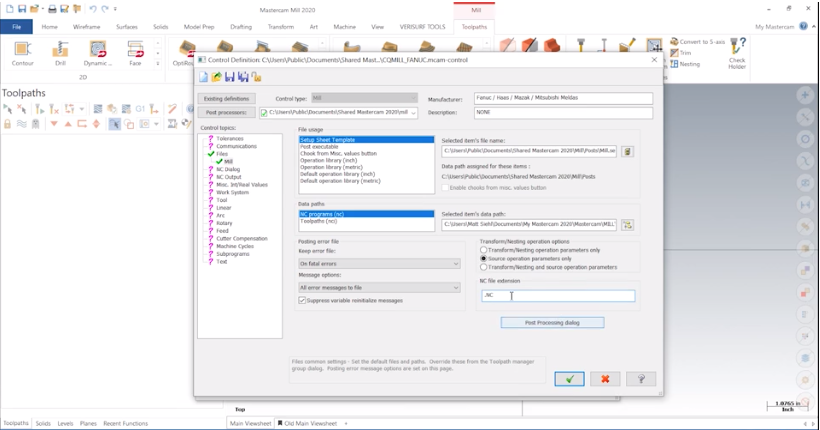Click the lock icon in dialog toolbar
Image resolution: width=820 pixels, height=430 pixels.
pyautogui.click(x=256, y=77)
